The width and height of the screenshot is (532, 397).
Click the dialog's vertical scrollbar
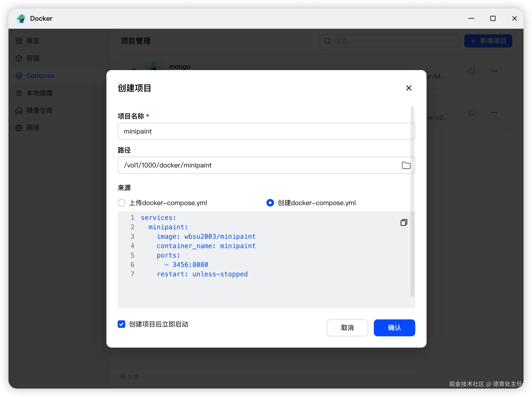(x=412, y=201)
